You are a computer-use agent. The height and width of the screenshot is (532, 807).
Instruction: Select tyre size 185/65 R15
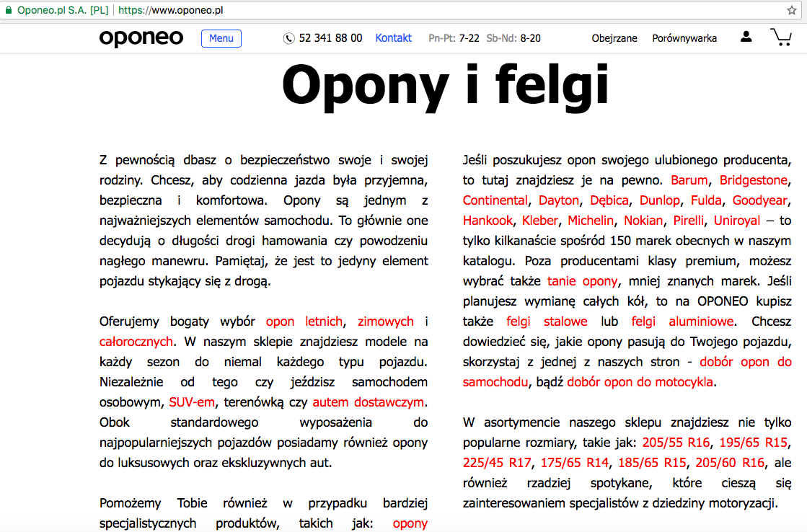652,463
